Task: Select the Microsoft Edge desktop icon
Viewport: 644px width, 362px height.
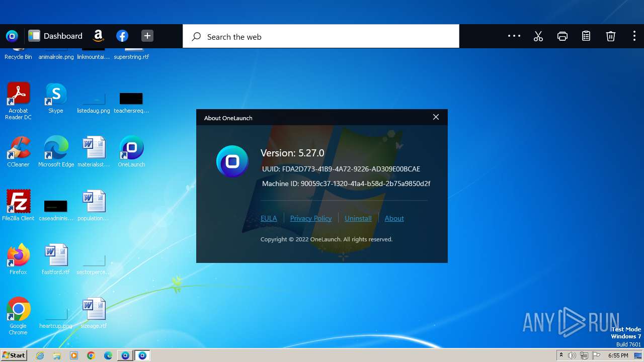Action: point(56,151)
